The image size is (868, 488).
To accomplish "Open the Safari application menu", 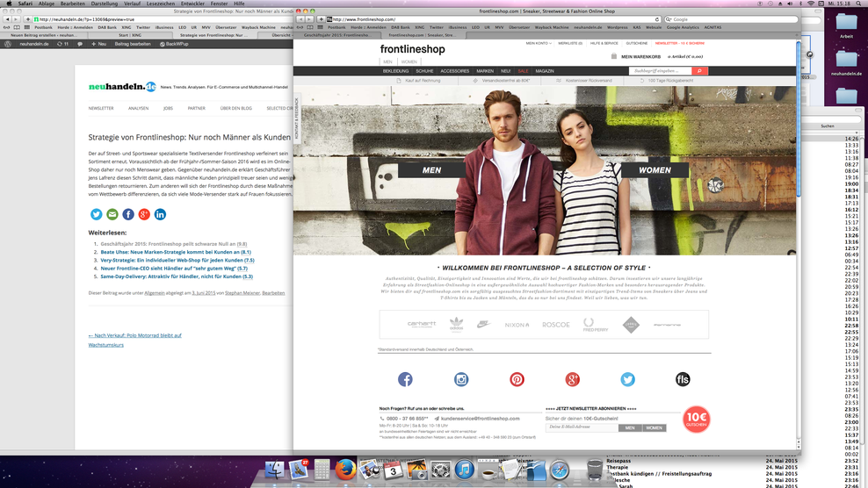I will [25, 4].
